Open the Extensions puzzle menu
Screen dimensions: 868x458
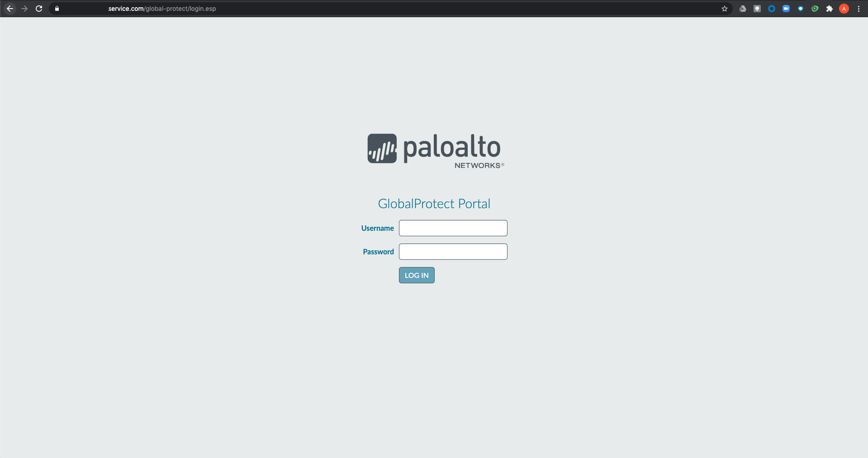pyautogui.click(x=830, y=9)
